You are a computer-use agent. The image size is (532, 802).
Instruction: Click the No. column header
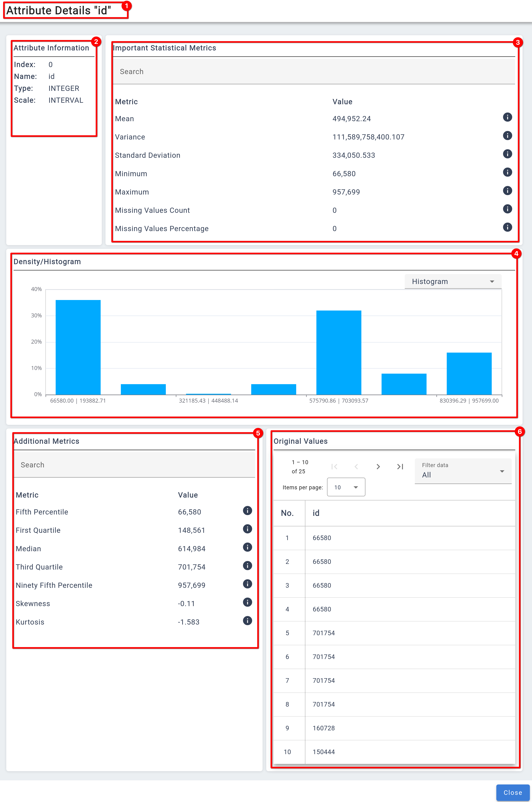click(x=287, y=513)
